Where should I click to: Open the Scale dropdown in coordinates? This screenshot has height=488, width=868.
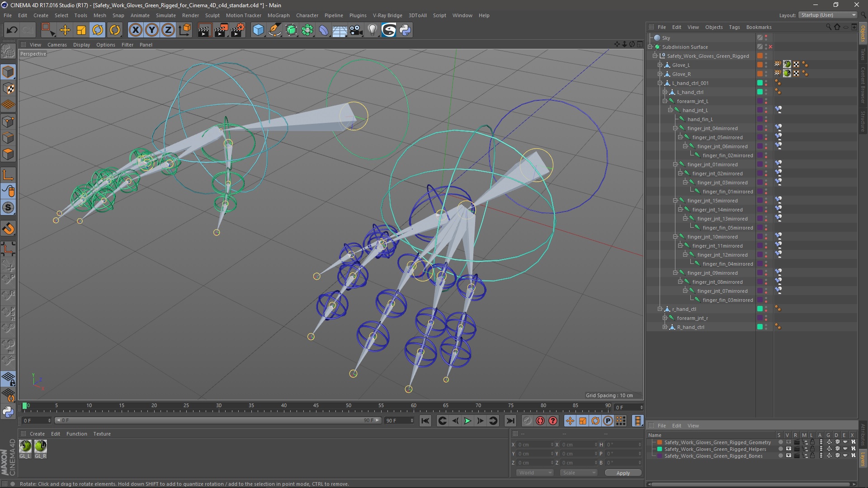[x=578, y=473]
